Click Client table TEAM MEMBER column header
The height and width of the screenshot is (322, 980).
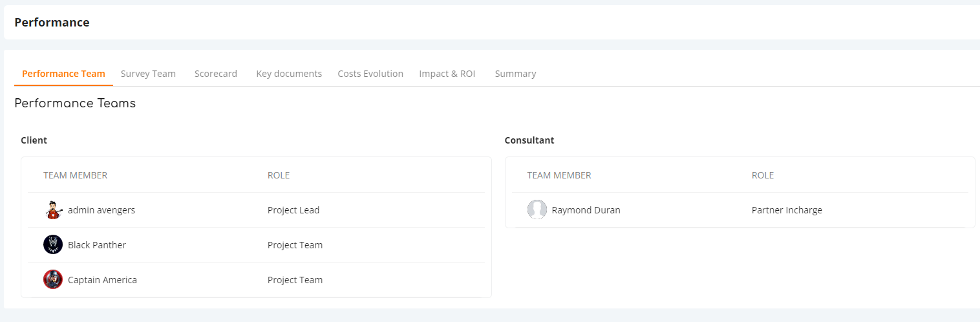[75, 175]
